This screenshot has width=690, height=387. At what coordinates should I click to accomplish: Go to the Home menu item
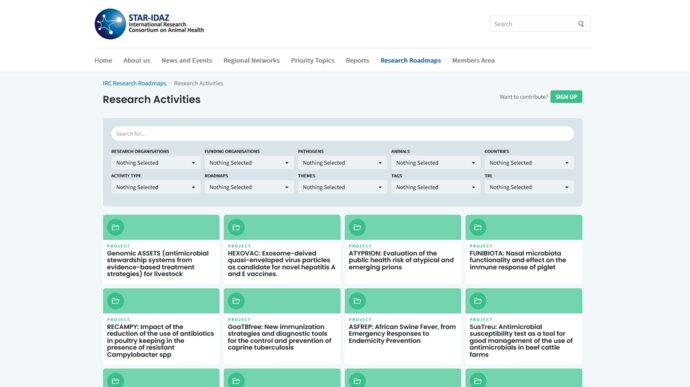point(103,60)
